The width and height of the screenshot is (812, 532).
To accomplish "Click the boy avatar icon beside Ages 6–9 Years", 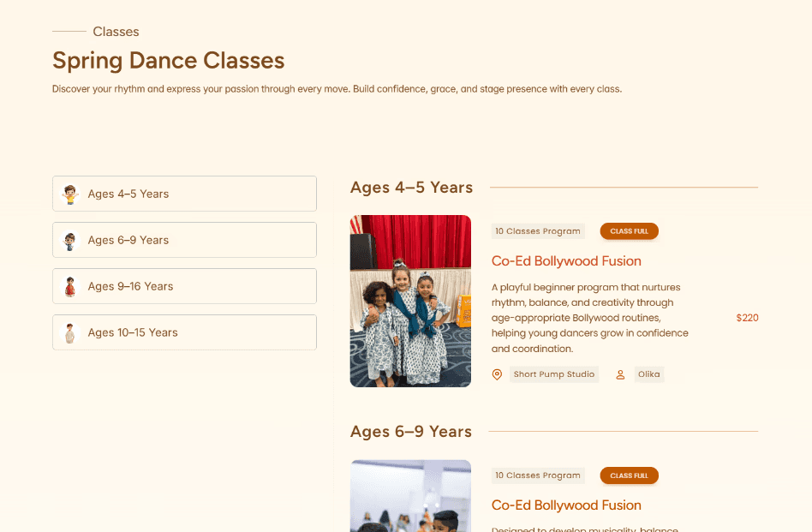I will [x=70, y=241].
